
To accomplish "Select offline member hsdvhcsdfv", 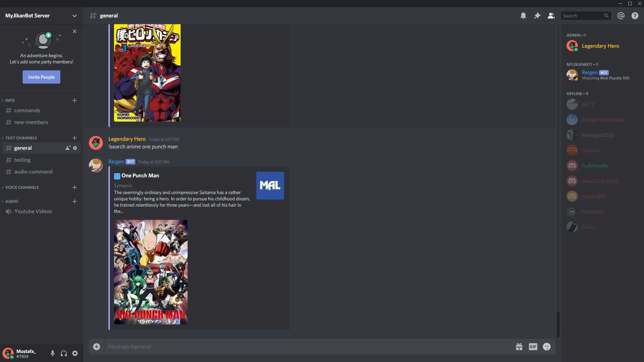I will click(x=602, y=166).
